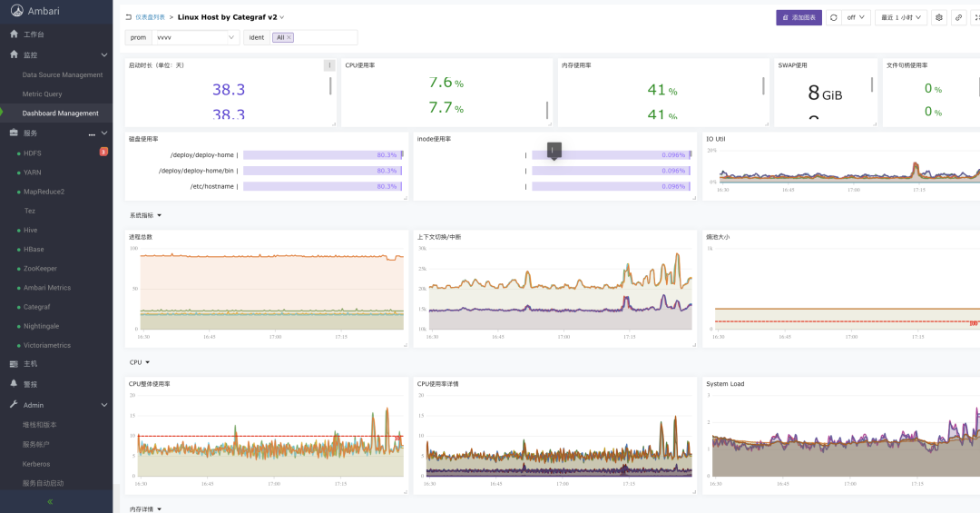The height and width of the screenshot is (513, 980).
Task: Open Dashboard Management
Action: [x=60, y=113]
